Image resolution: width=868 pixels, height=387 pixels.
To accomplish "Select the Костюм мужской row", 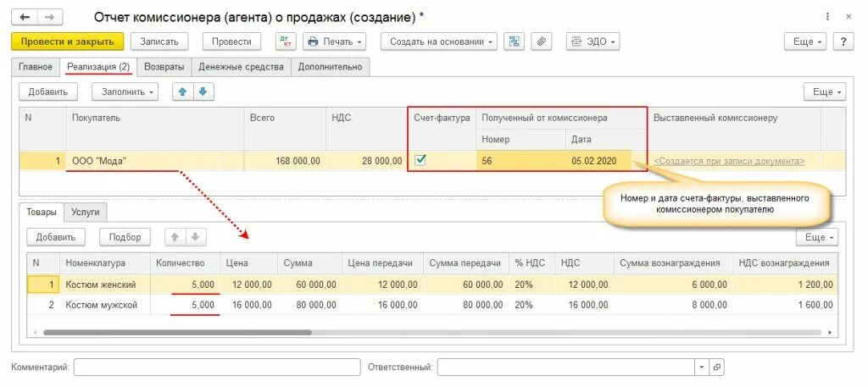I will click(x=431, y=305).
